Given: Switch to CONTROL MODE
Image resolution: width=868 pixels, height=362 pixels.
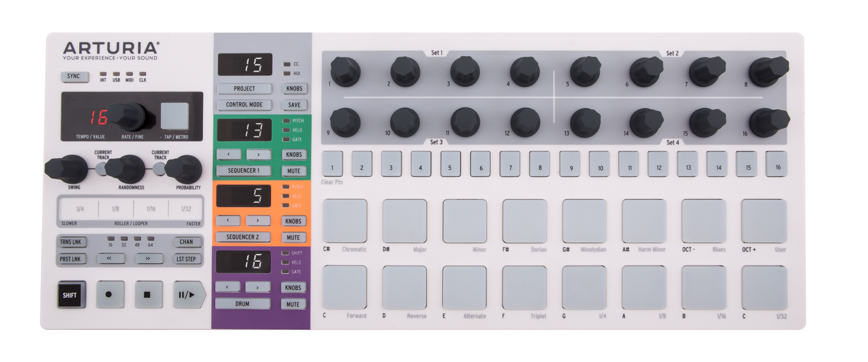Looking at the screenshot, I should tap(244, 104).
